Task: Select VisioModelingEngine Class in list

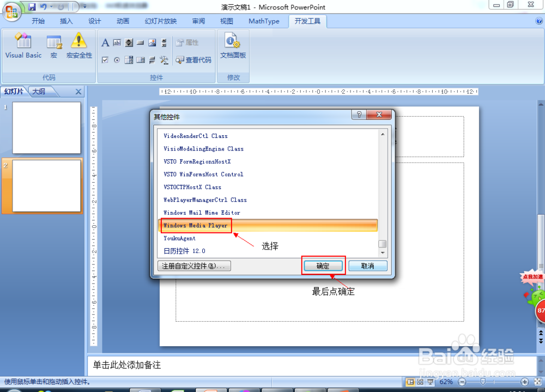Action: [268, 149]
